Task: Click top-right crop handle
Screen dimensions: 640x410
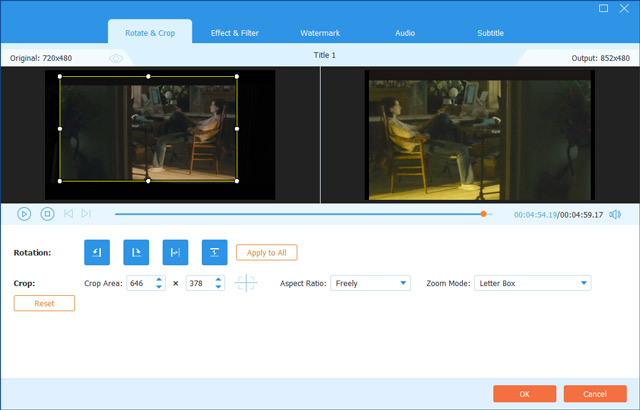Action: click(x=237, y=76)
